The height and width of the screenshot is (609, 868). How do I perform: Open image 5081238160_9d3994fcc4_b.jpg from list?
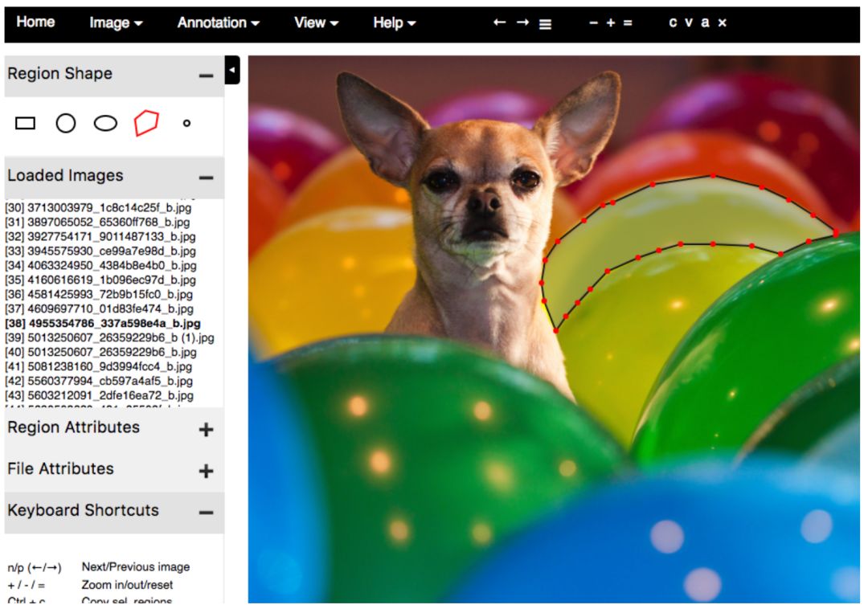(x=99, y=366)
